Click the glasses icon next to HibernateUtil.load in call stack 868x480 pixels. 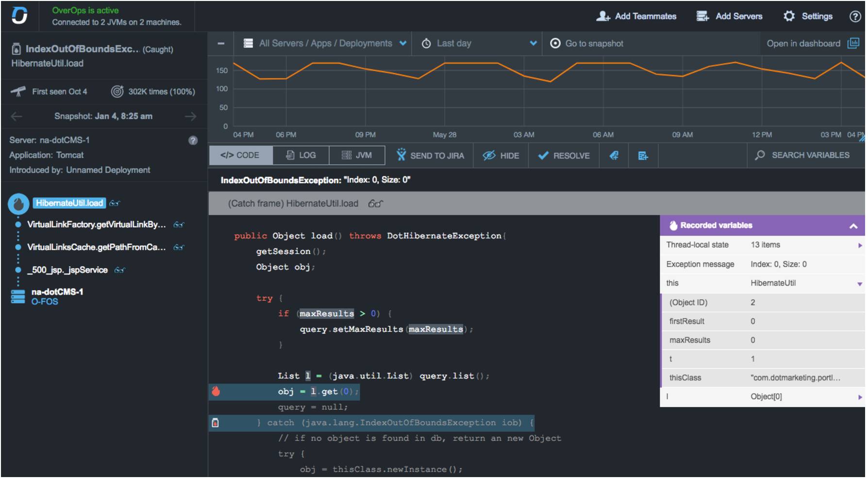point(115,204)
